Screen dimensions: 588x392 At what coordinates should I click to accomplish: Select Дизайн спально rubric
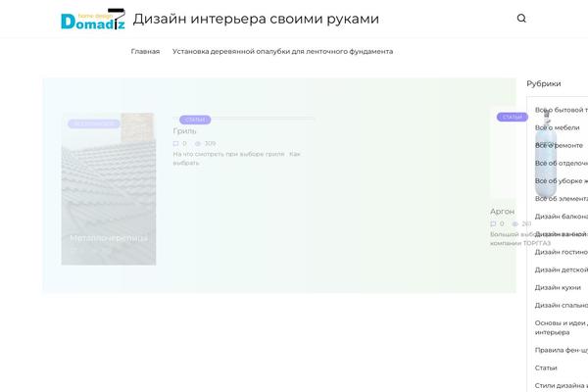[561, 305]
